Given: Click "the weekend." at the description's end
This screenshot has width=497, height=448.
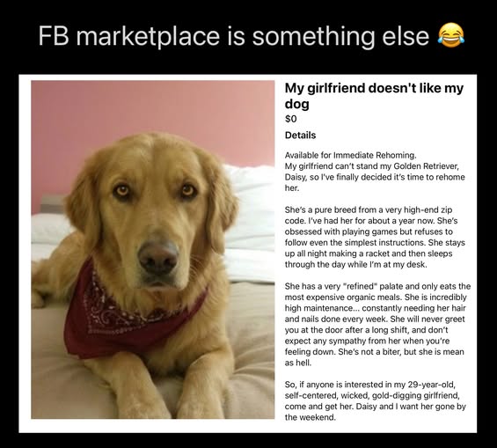Looking at the screenshot, I should [310, 417].
